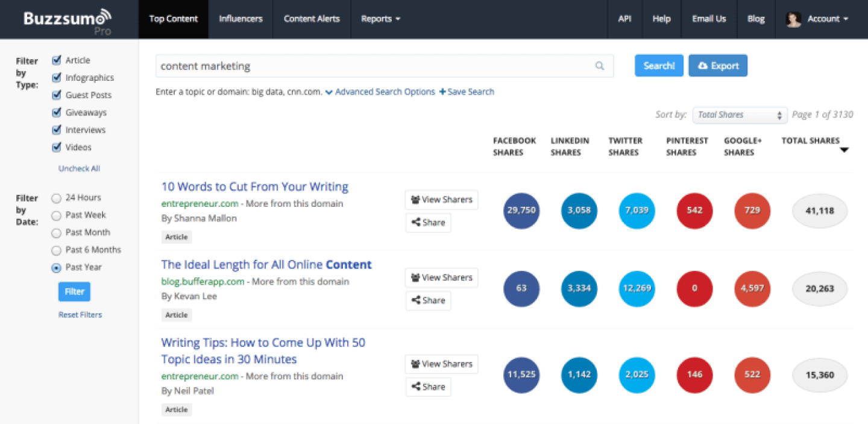
Task: Click Google+ shares bubble showing 4,597
Action: pyautogui.click(x=752, y=288)
